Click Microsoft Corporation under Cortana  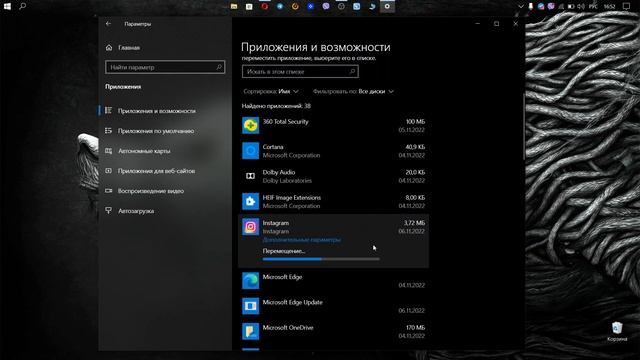coord(291,155)
